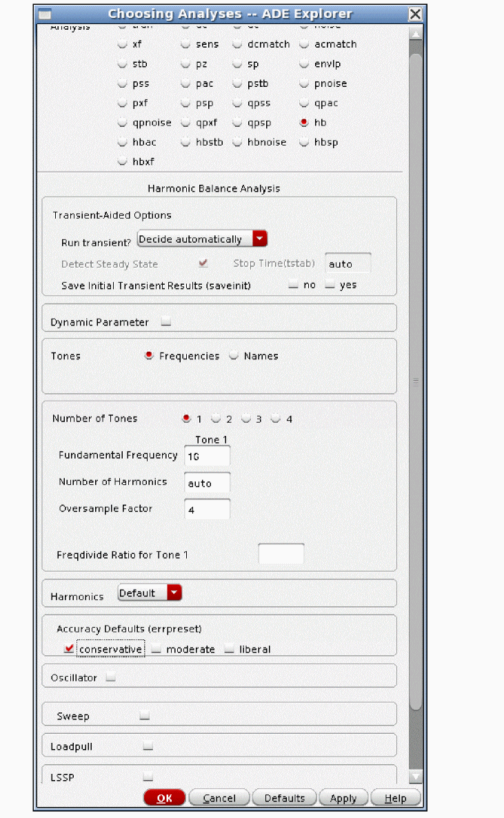504x818 pixels.
Task: Select the qpsp analysis
Action: [x=237, y=122]
